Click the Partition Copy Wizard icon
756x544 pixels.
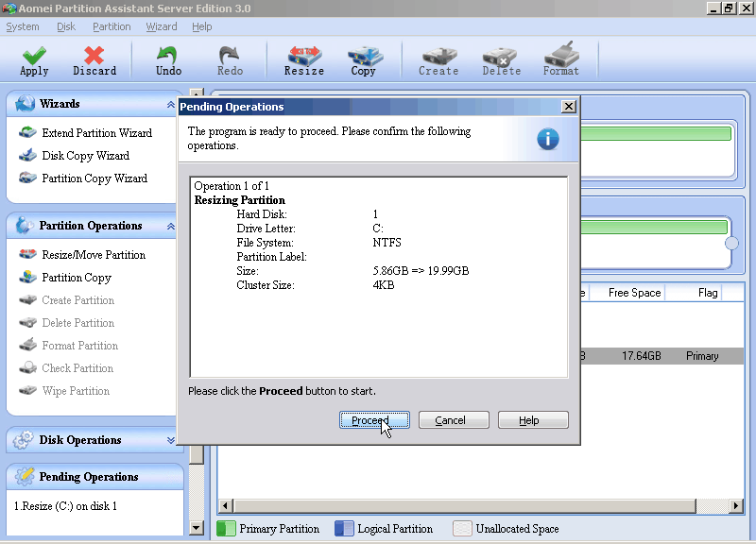tap(27, 178)
